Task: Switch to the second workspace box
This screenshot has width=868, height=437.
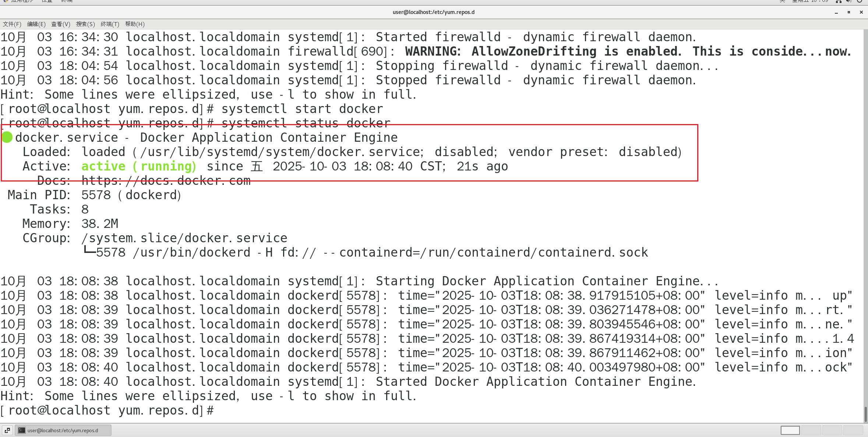Action: click(x=811, y=430)
